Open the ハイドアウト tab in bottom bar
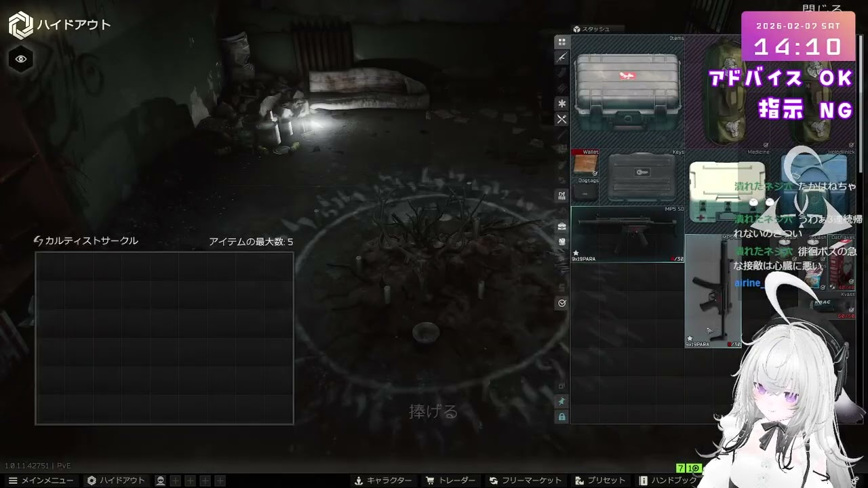 click(x=116, y=481)
